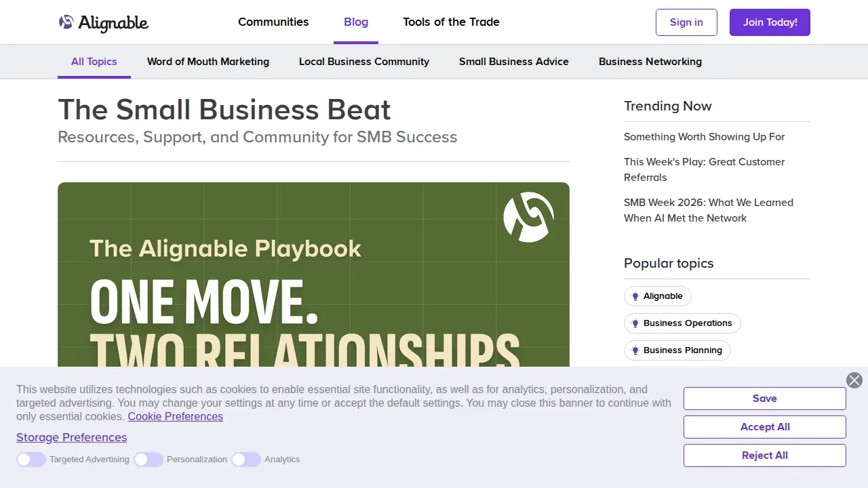The image size is (868, 488).
Task: Accept All cookies
Action: (x=765, y=427)
